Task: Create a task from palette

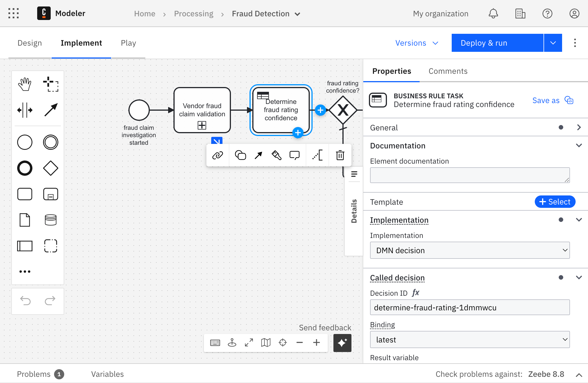Action: (25, 194)
